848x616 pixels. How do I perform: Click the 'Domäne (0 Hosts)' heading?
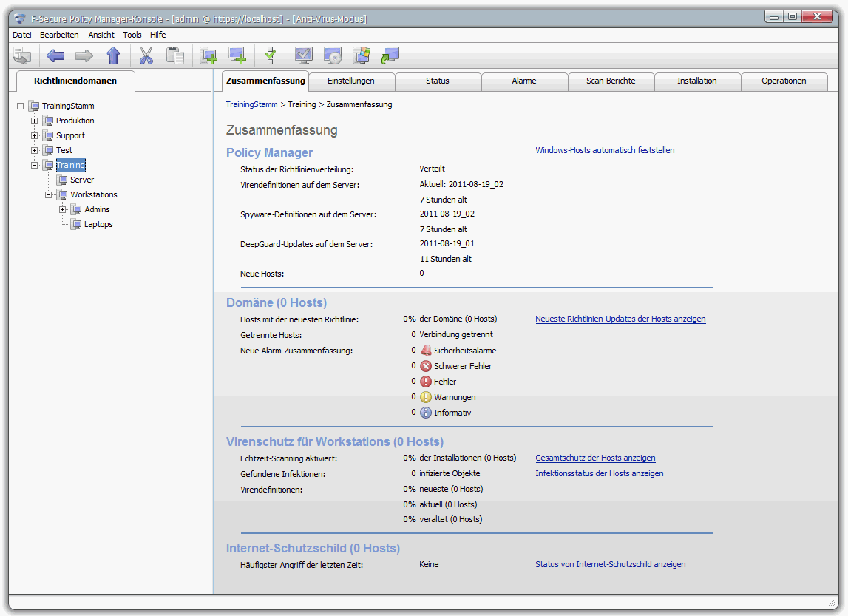pyautogui.click(x=277, y=303)
